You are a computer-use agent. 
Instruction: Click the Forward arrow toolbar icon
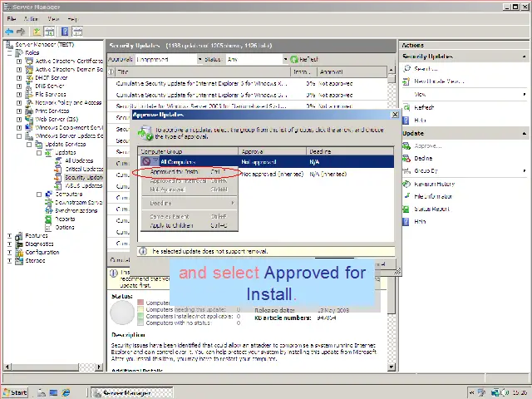coord(21,32)
